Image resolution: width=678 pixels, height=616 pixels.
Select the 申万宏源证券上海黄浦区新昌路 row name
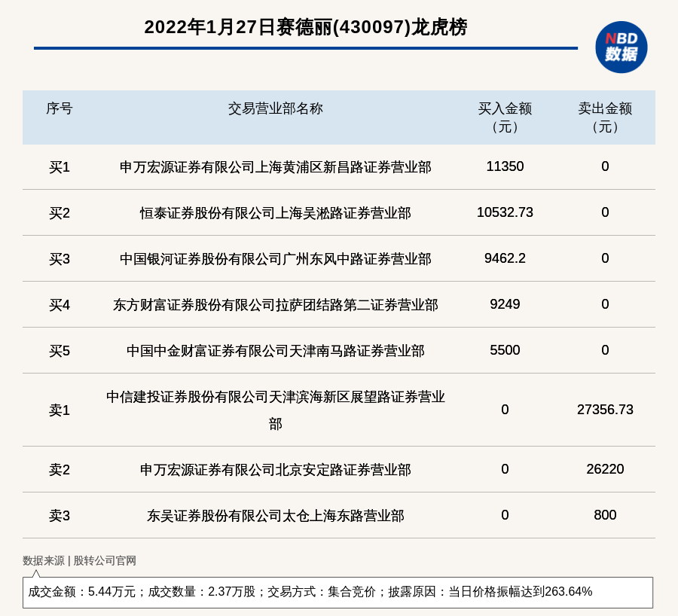(x=275, y=167)
